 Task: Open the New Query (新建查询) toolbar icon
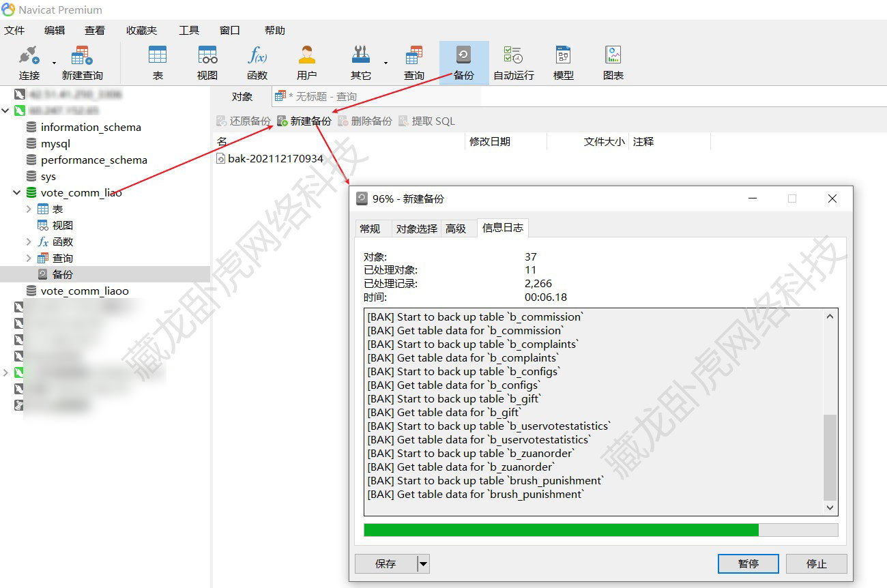pos(82,63)
